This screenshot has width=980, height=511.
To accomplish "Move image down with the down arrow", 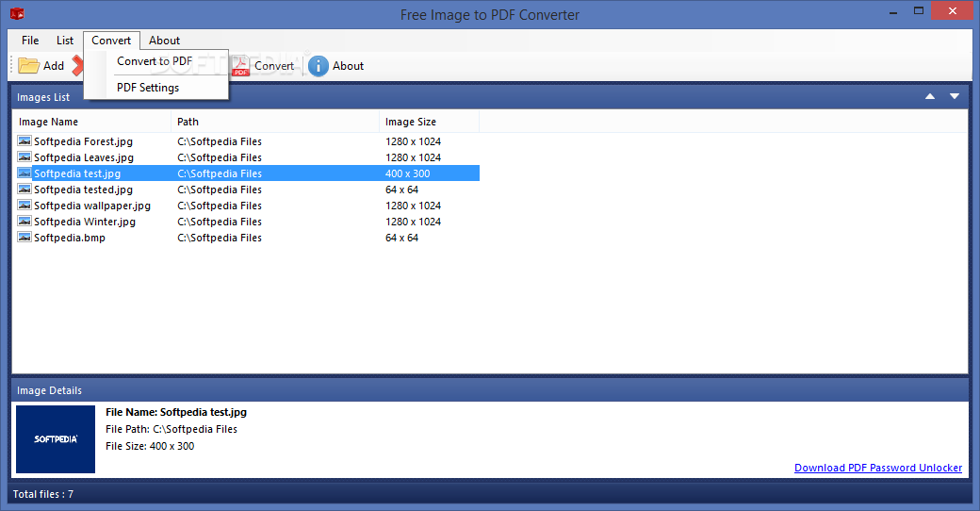I will (x=955, y=96).
